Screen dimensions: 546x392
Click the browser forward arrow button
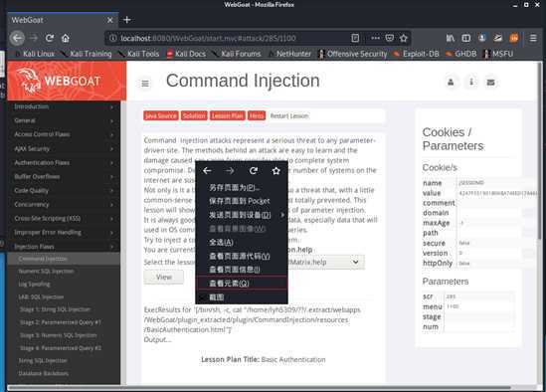point(34,38)
